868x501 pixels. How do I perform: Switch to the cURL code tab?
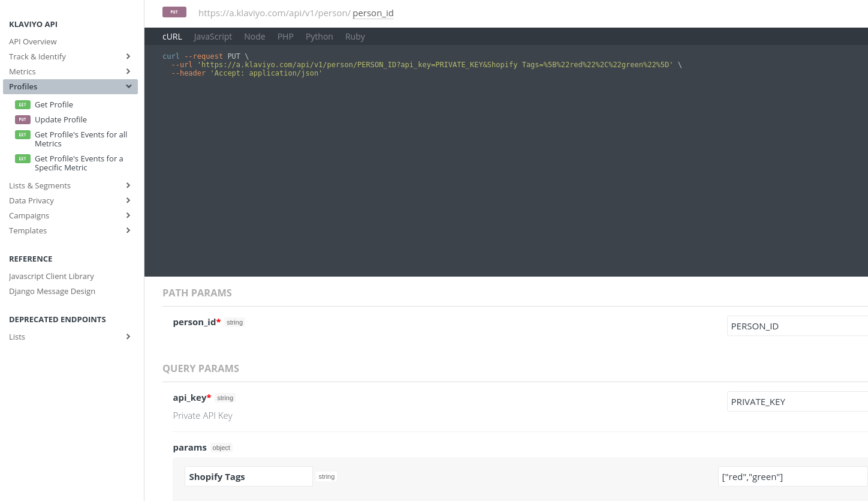coord(172,37)
